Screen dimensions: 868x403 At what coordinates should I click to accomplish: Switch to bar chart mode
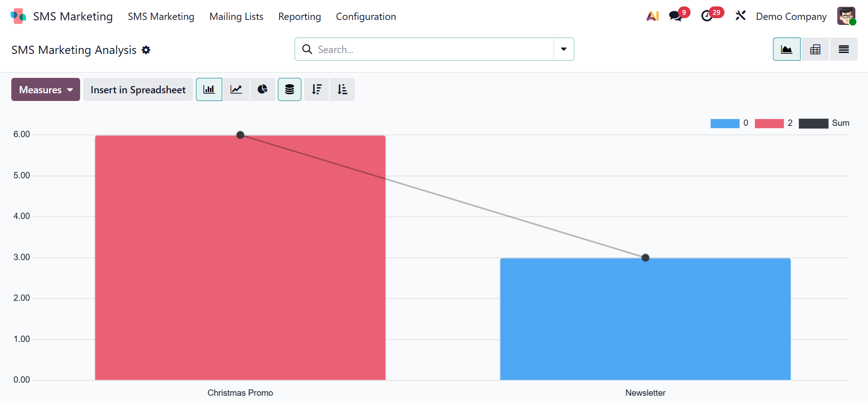click(x=209, y=90)
